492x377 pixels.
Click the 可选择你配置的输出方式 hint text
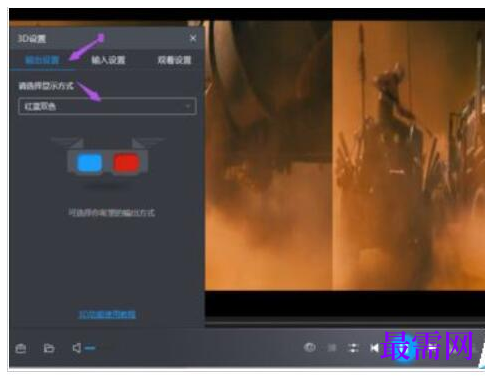112,212
